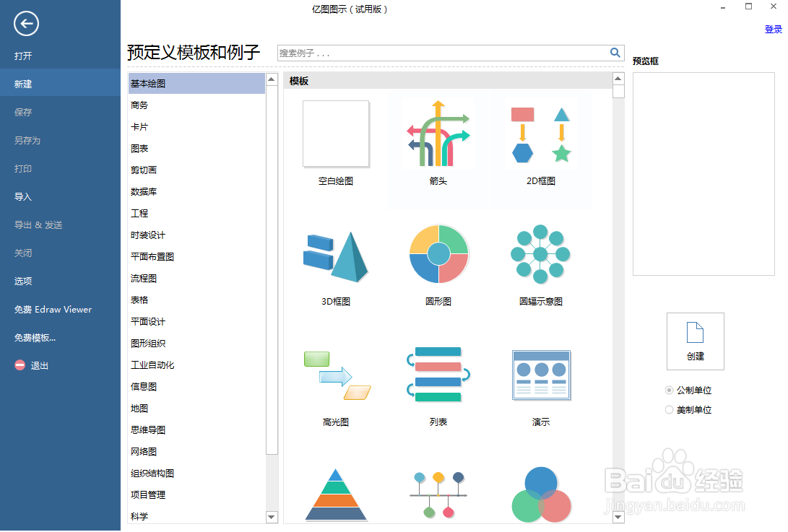This screenshot has width=788, height=532.
Task: Select the 演示 presentation template
Action: (540, 375)
